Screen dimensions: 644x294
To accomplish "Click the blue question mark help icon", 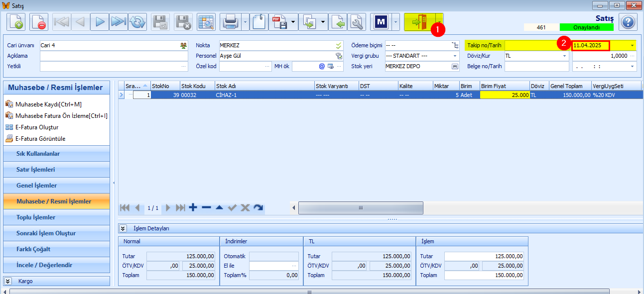I will tap(628, 22).
